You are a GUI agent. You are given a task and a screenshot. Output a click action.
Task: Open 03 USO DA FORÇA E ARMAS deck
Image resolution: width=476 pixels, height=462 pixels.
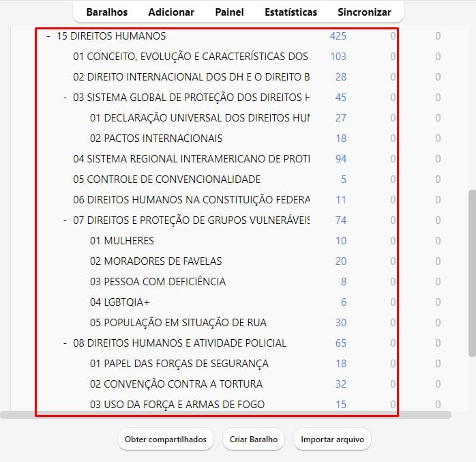177,405
